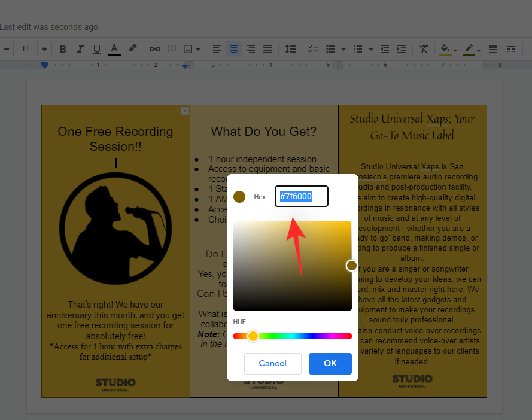
Task: Click the insert link icon
Action: tap(155, 48)
